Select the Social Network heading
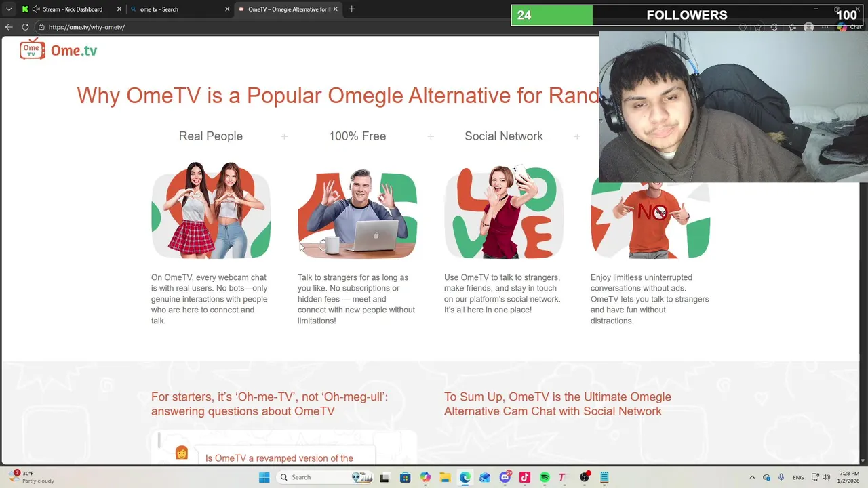 [x=504, y=136]
